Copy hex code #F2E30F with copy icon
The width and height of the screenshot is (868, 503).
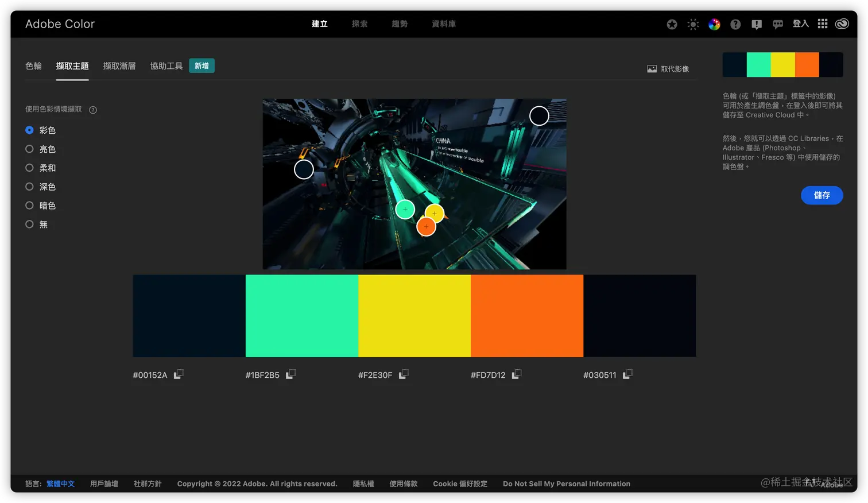[404, 374]
